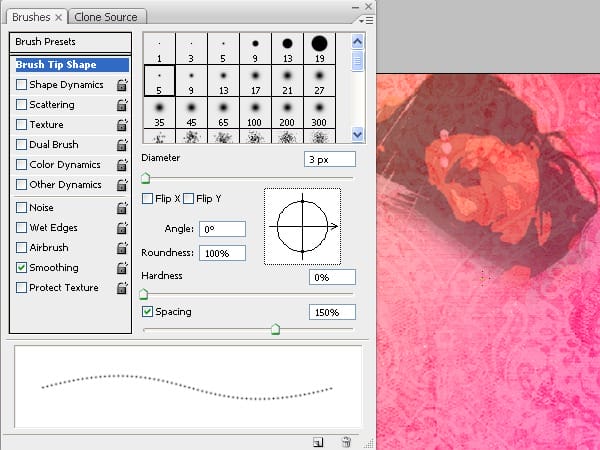Image resolution: width=600 pixels, height=450 pixels.
Task: Click the preset list scroll up arrow
Action: pyautogui.click(x=357, y=41)
